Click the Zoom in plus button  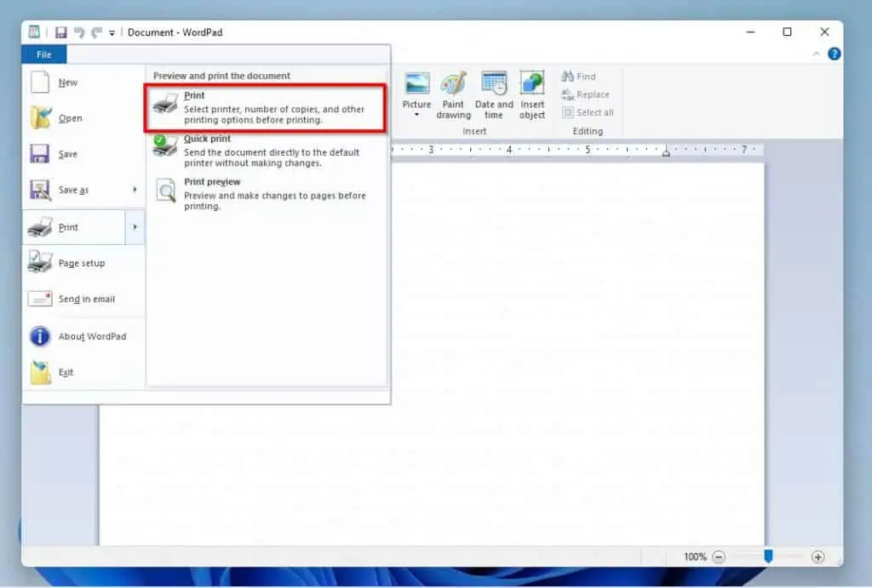[818, 557]
